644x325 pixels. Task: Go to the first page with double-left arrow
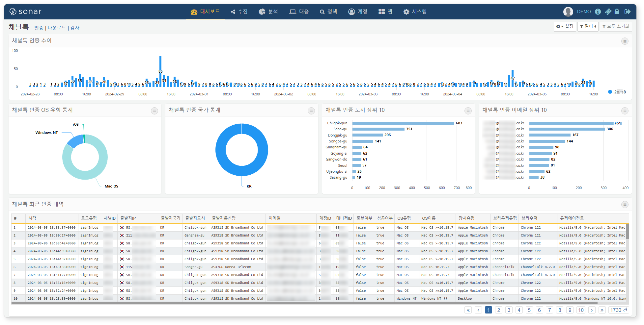[x=468, y=310]
